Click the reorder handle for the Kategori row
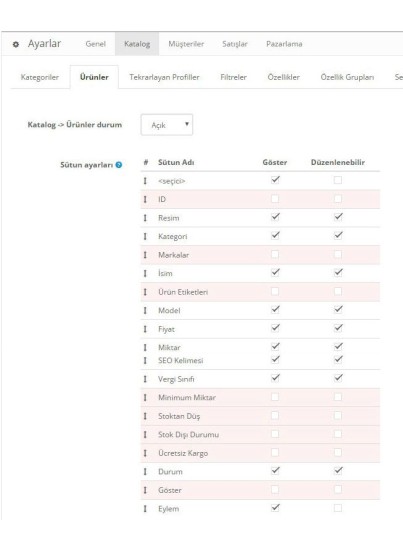The width and height of the screenshot is (403, 550). 145,236
